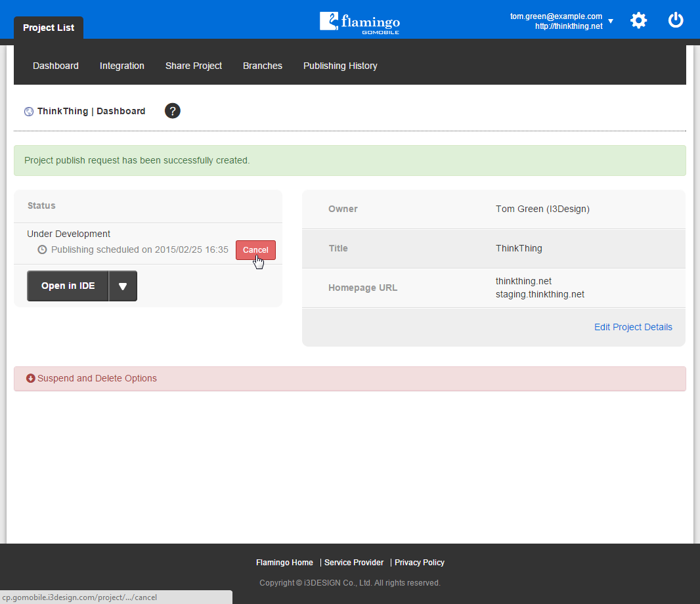Click the Tom Green (I3Design) owner value

[542, 209]
